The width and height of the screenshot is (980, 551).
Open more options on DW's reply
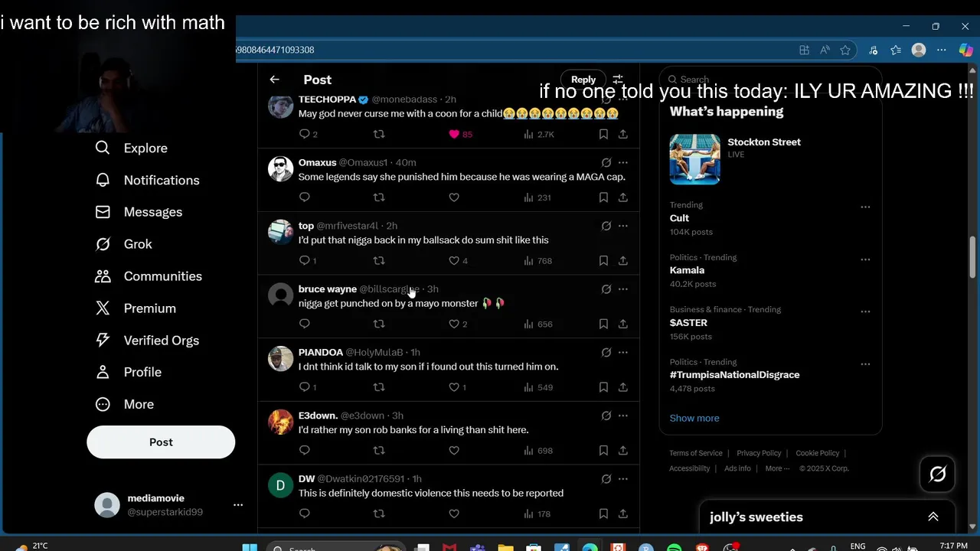point(623,479)
